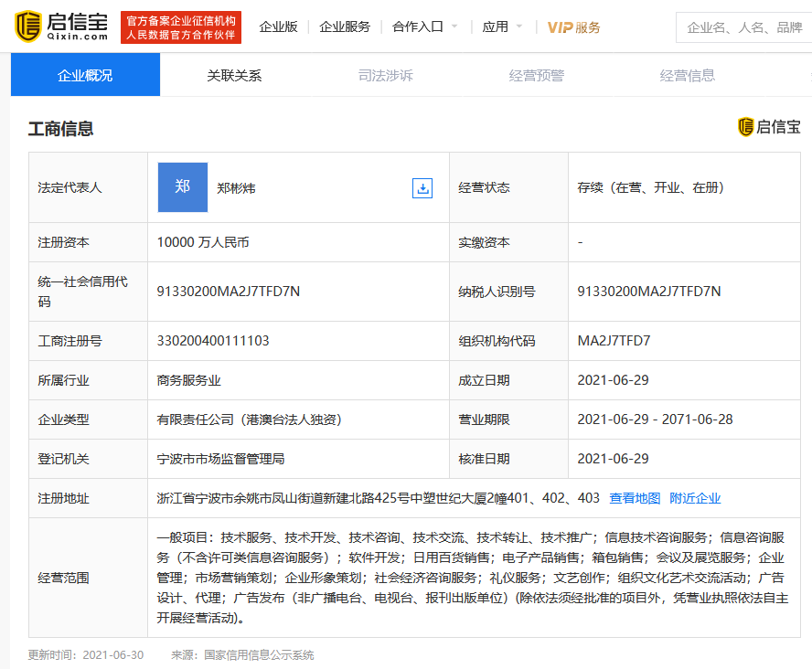Expand the 合作入口 dropdown menu
812x669 pixels.
coord(425,27)
